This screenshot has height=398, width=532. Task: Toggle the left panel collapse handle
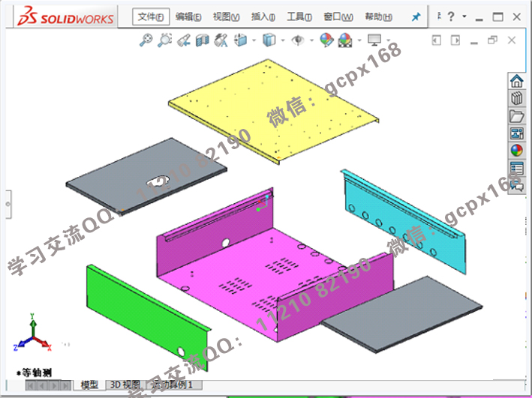click(9, 202)
